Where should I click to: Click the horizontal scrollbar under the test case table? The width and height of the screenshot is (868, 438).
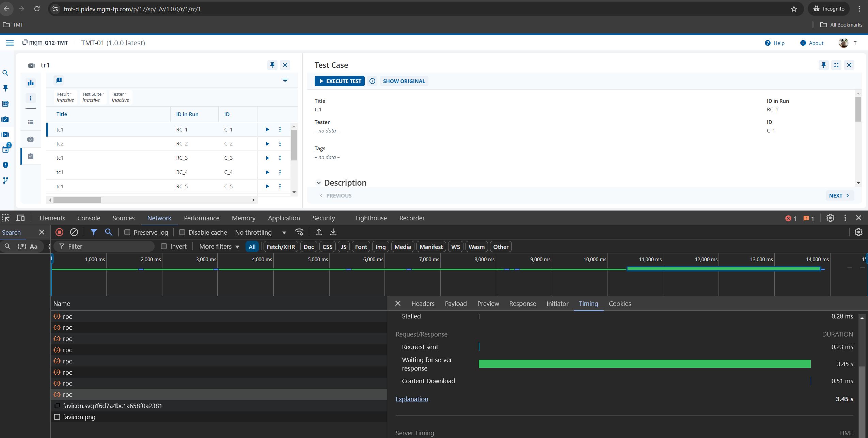coord(77,200)
